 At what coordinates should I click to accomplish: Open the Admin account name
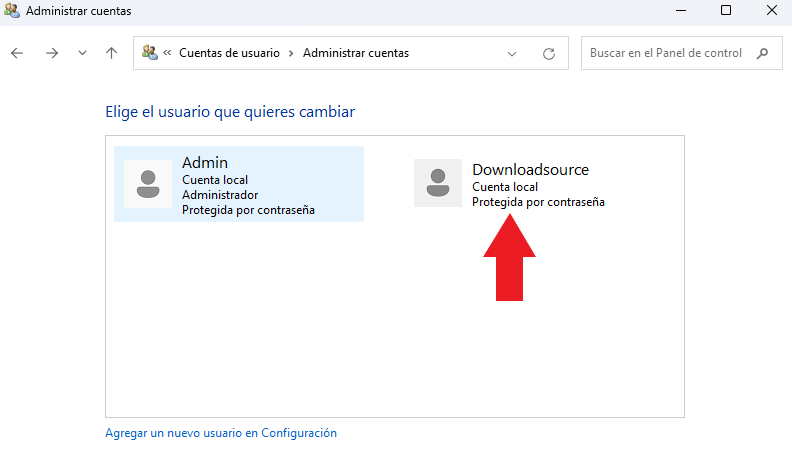[x=205, y=163]
